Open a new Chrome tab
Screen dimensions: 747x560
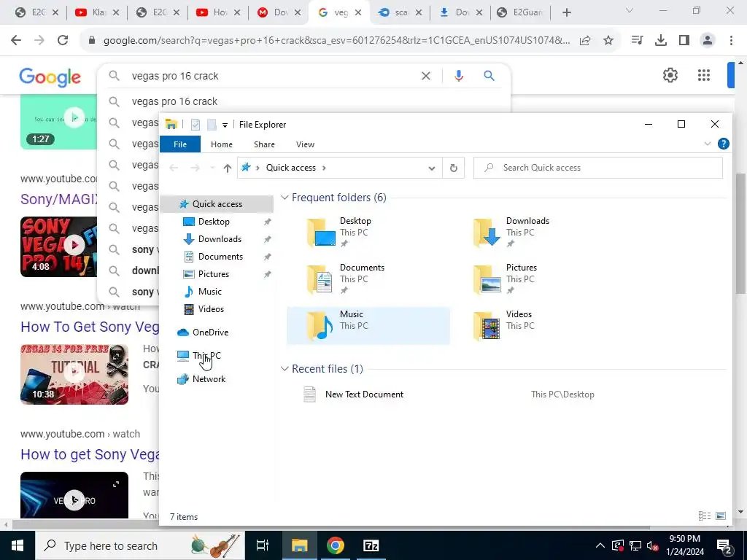pos(566,13)
